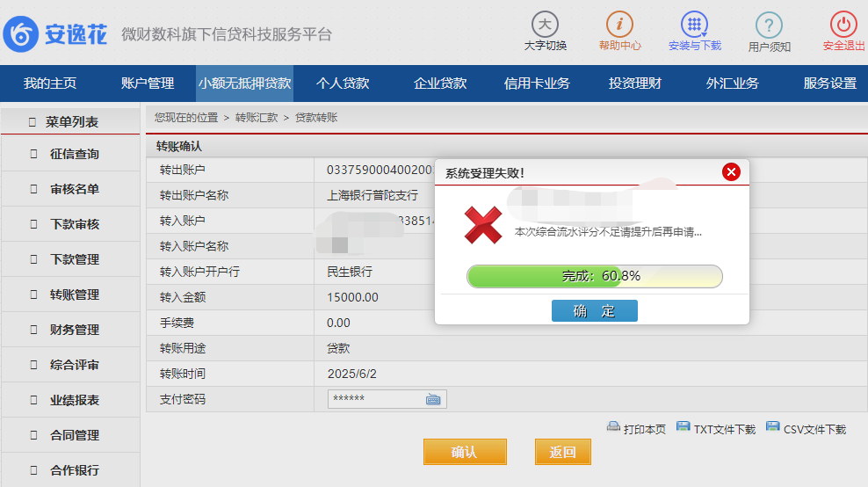The width and height of the screenshot is (868, 487).
Task: Open 转账管理 in the sidebar
Action: click(x=70, y=294)
